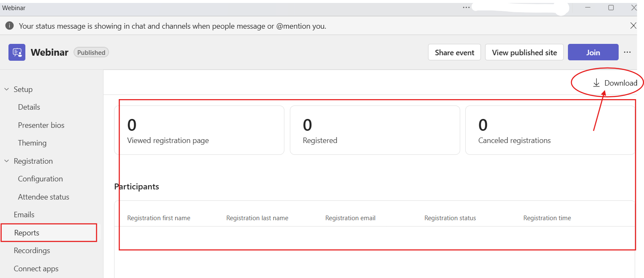This screenshot has height=278, width=644.
Task: Open registration Configuration
Action: 41,179
